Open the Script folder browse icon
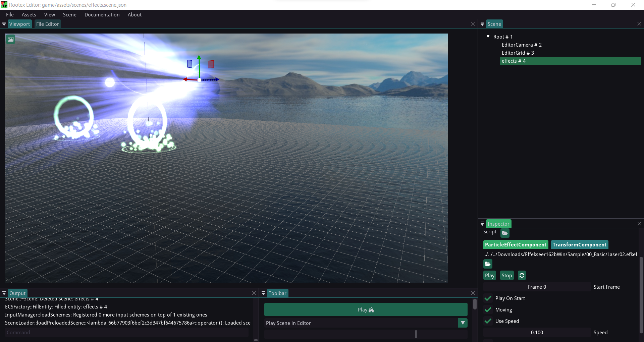Screen dimensions: 644x342 [x=505, y=233]
